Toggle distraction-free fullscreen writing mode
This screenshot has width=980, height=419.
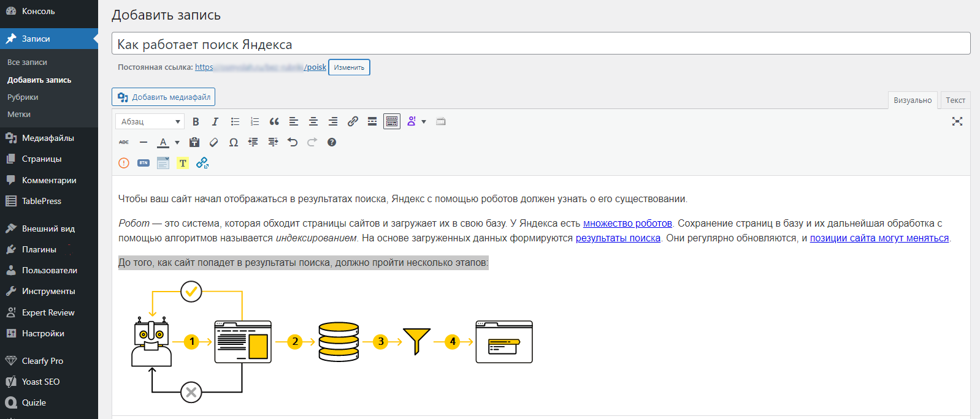pos(957,121)
